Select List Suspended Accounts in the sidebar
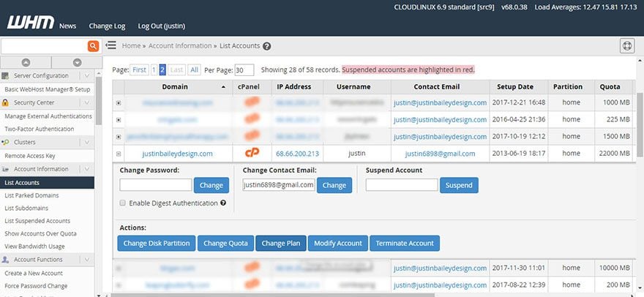 (37, 221)
